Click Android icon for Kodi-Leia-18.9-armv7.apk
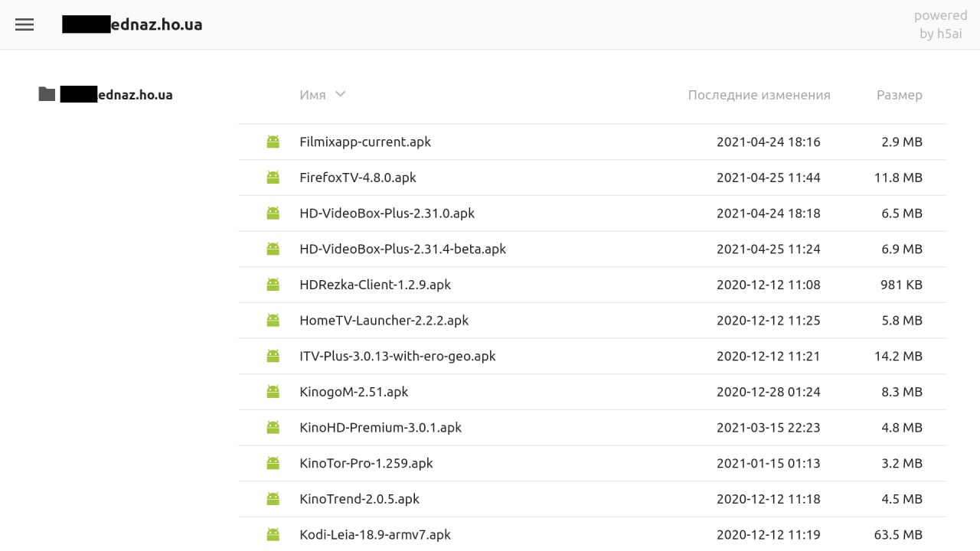The height and width of the screenshot is (551, 980). (273, 534)
